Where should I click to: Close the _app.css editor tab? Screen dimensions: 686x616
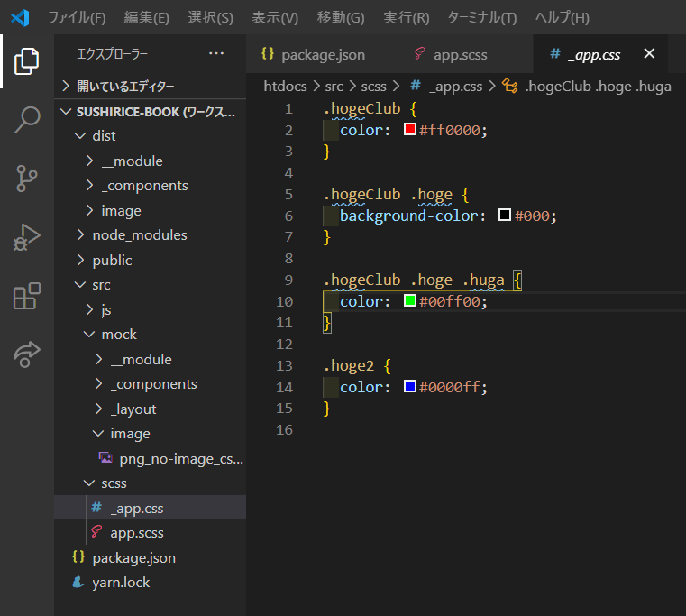click(649, 53)
